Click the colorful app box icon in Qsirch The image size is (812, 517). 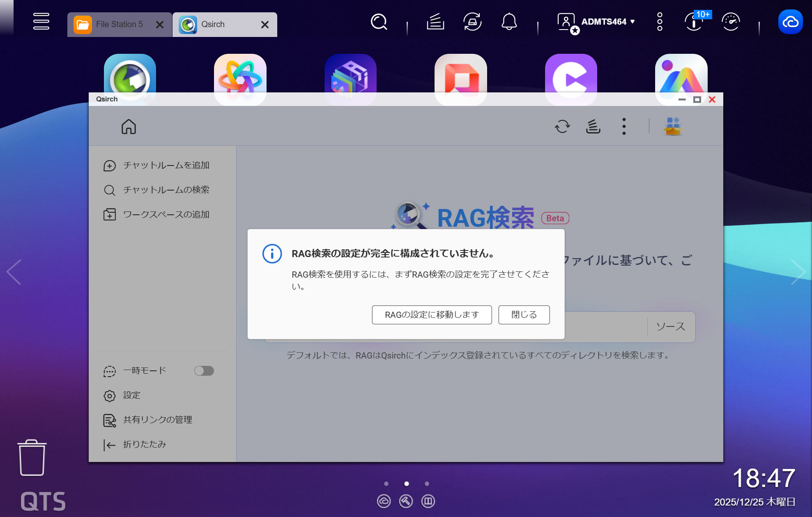click(x=673, y=126)
